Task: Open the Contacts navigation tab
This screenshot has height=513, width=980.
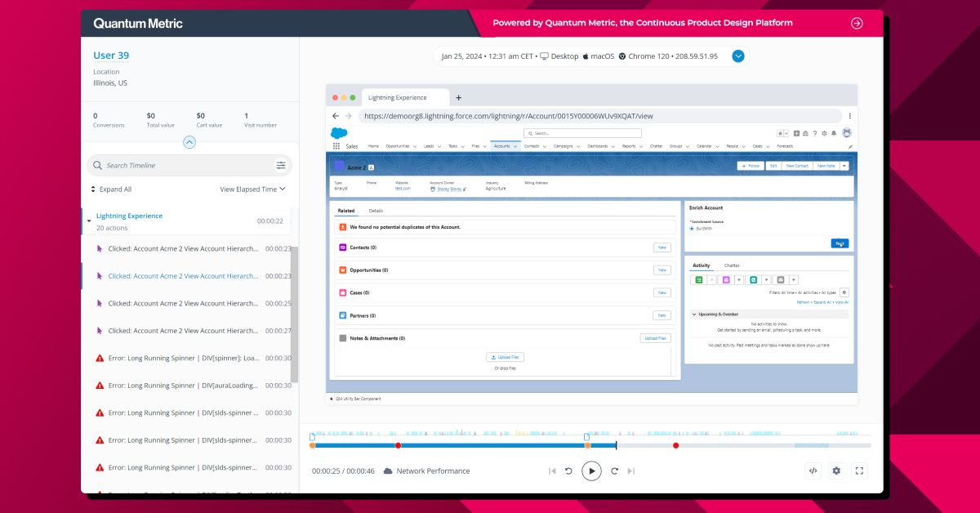Action: (532, 145)
